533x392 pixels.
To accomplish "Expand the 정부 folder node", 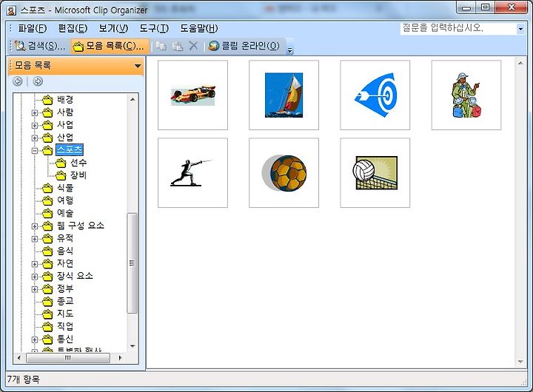I will [34, 289].
